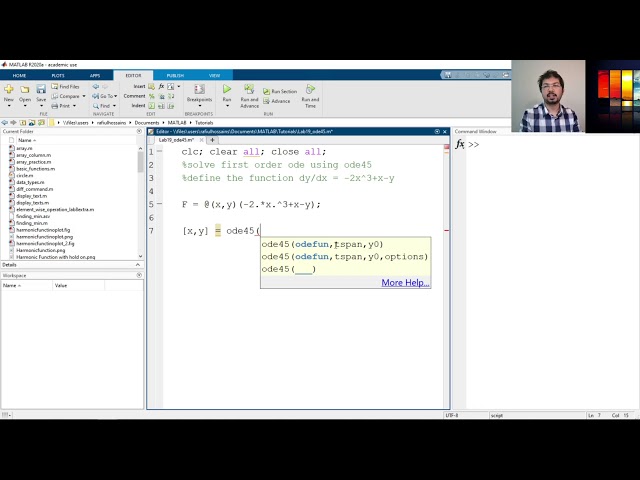Image resolution: width=640 pixels, height=480 pixels.
Task: Select the Lab19_ode45.m editor tab
Action: coord(176,140)
